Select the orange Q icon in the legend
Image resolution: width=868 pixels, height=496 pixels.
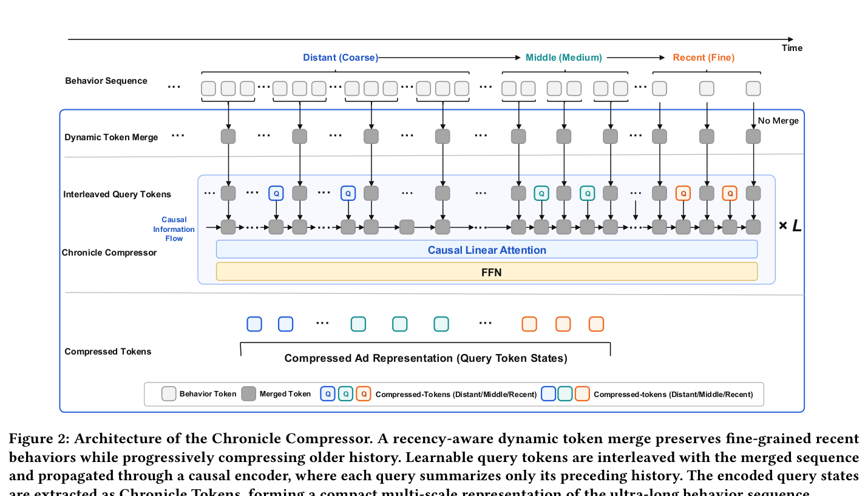tap(364, 394)
